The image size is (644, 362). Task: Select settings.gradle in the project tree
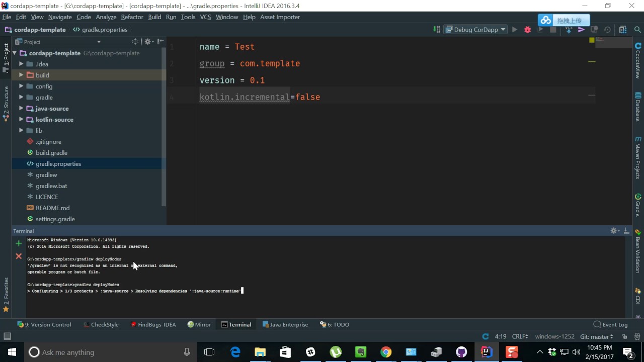point(55,219)
